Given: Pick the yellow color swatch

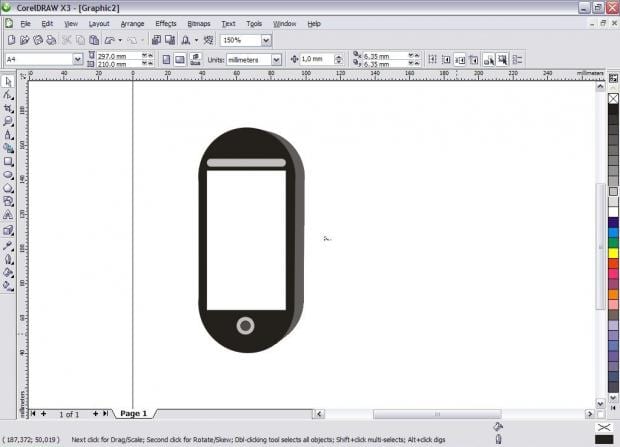Looking at the screenshot, I should click(613, 253).
